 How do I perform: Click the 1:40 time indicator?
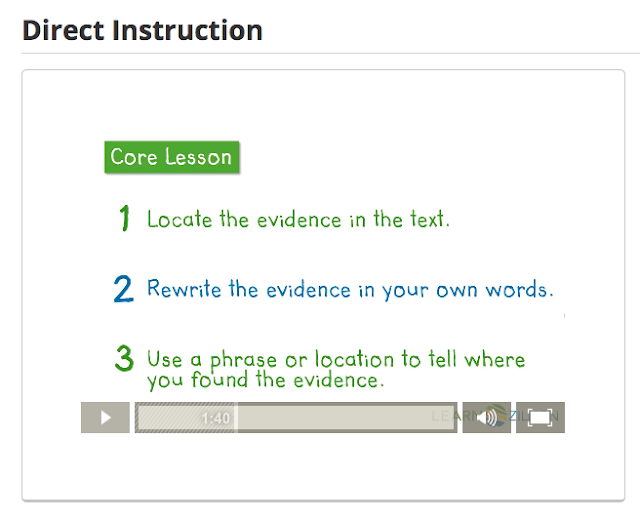point(216,418)
